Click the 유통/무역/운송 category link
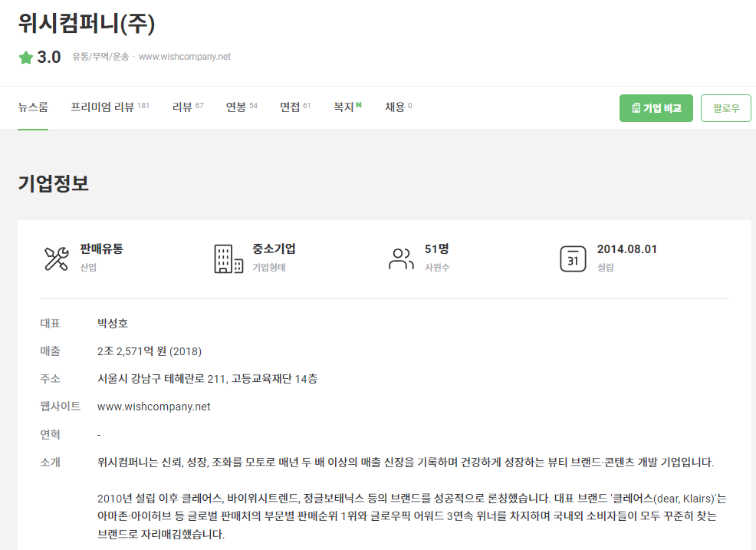756x550 pixels. pos(100,57)
